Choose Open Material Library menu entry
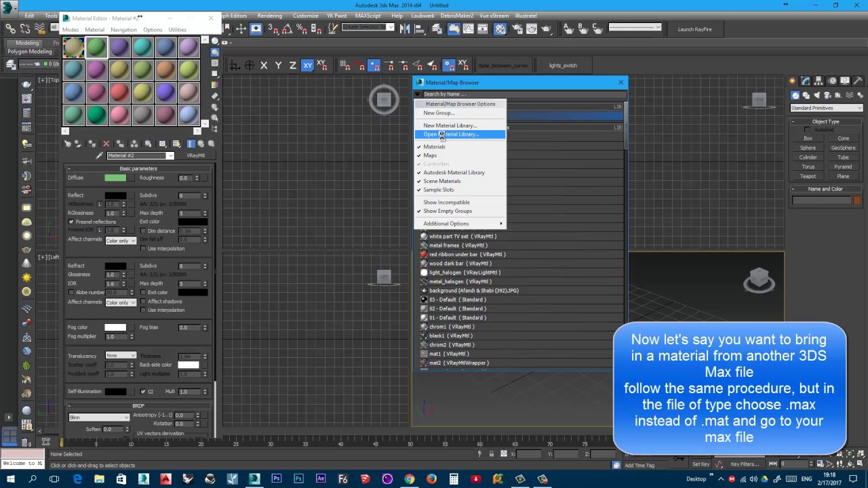This screenshot has height=488, width=868. click(460, 134)
